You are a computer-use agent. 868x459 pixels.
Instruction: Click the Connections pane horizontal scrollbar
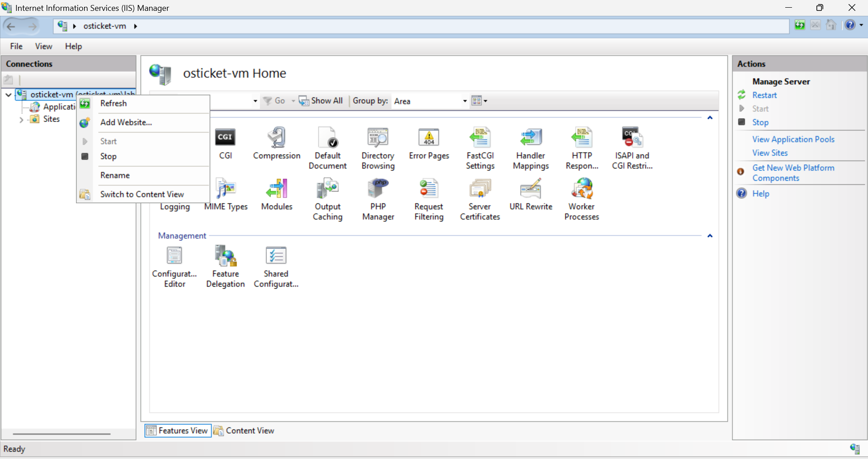[62, 434]
